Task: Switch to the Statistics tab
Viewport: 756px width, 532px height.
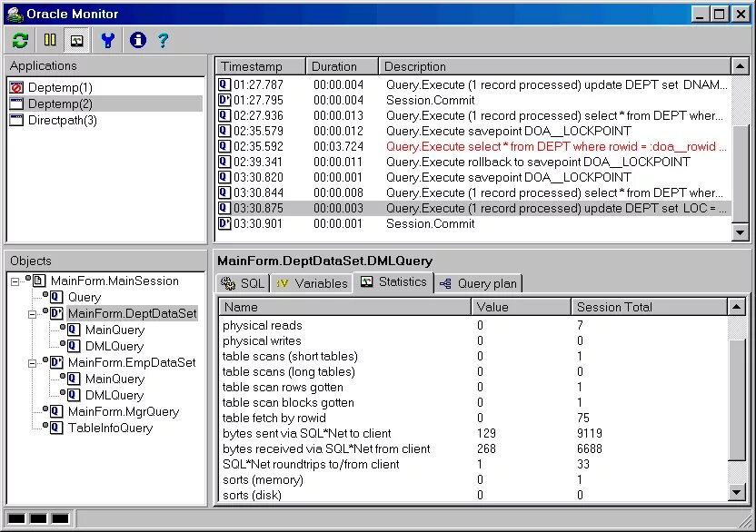Action: tap(393, 282)
